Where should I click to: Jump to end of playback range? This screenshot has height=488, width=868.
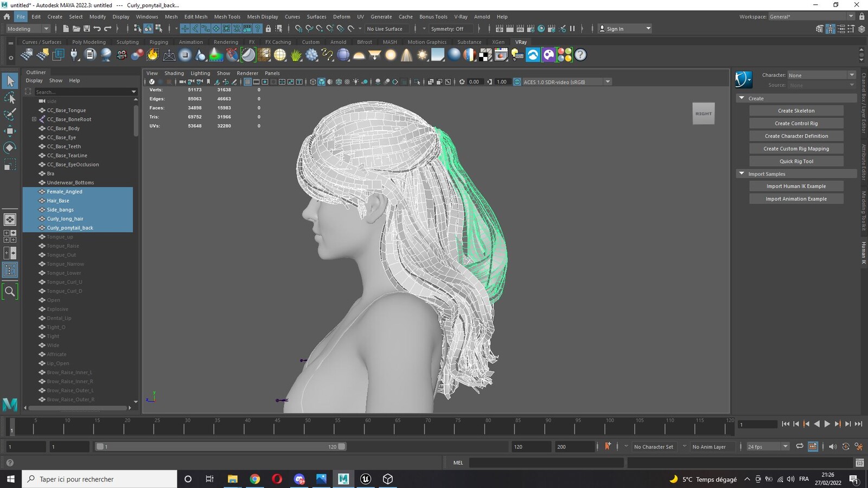[858, 424]
